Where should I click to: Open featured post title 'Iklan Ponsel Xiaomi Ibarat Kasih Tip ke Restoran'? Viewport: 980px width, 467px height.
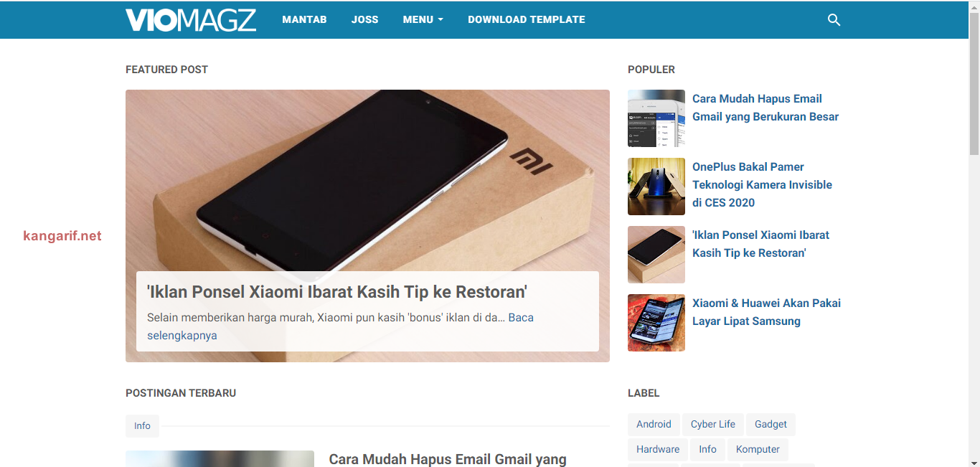337,292
